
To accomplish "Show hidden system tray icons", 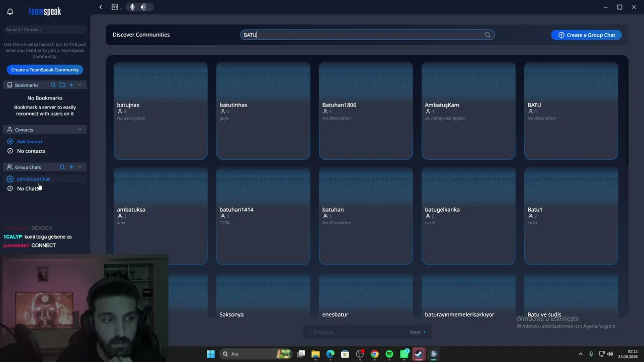I will [x=581, y=354].
